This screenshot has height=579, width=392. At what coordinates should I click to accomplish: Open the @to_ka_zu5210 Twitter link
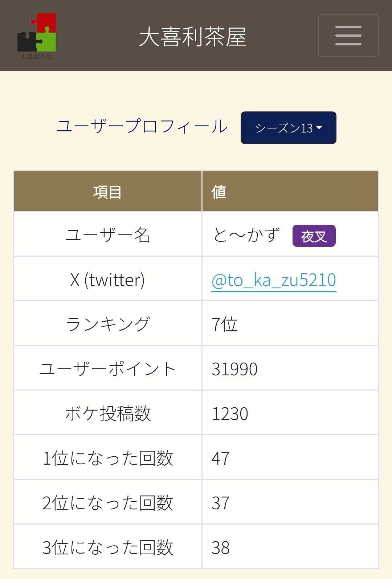[273, 279]
